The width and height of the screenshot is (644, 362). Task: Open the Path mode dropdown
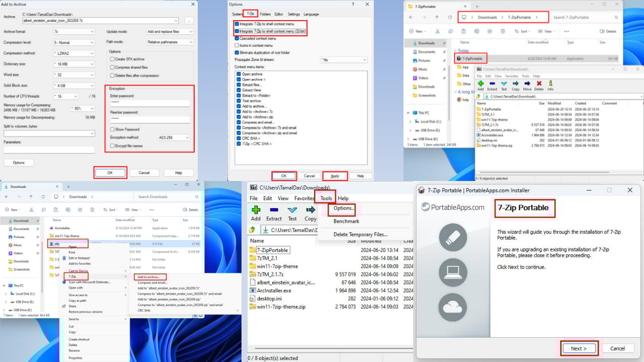pyautogui.click(x=170, y=42)
